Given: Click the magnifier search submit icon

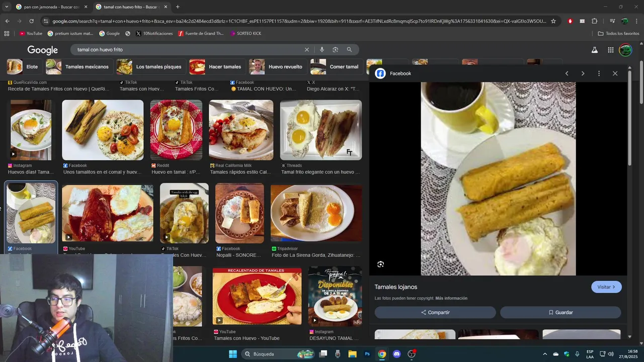Looking at the screenshot, I should [349, 50].
